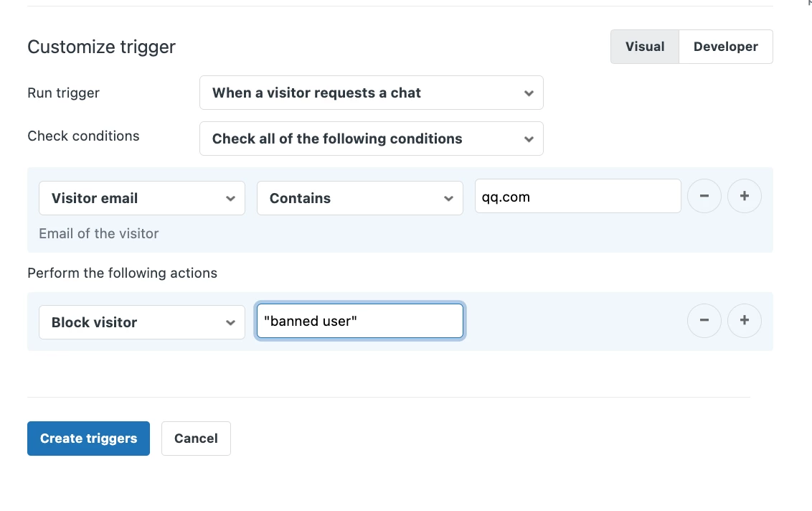Open the Visitor email field selector
This screenshot has height=511, width=812.
tap(142, 199)
